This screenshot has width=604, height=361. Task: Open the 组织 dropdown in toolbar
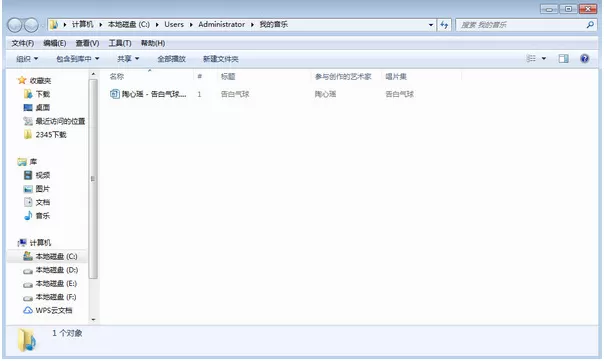click(x=27, y=59)
